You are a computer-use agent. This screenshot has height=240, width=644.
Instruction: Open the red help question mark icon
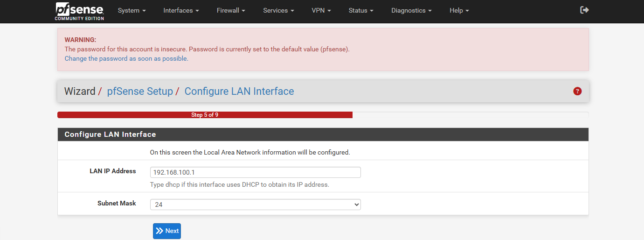(x=577, y=91)
